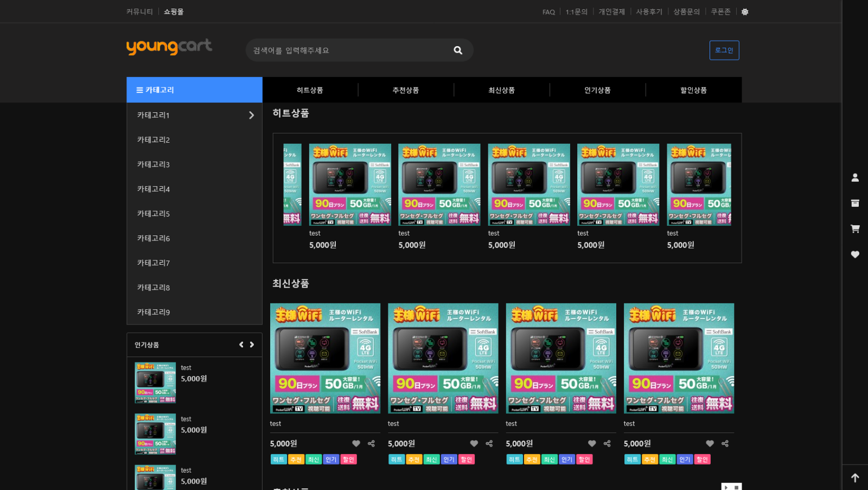The image size is (868, 490).
Task: Open the FAQ link in the top bar
Action: tap(548, 12)
